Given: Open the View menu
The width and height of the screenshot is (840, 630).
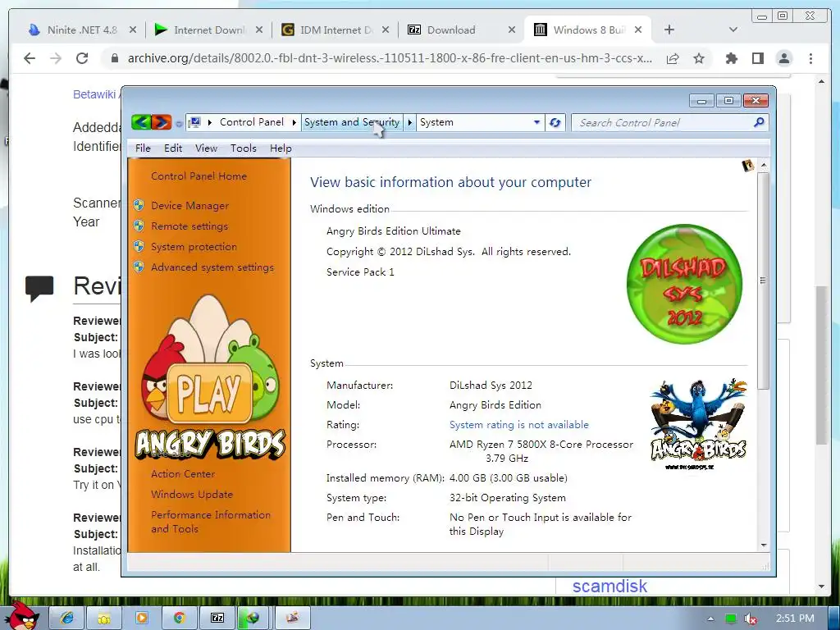Looking at the screenshot, I should [206, 148].
